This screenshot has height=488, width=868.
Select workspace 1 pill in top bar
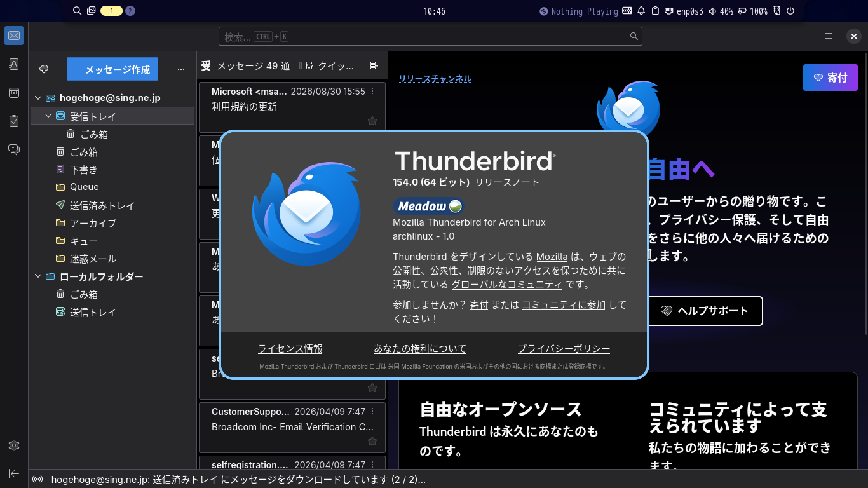pyautogui.click(x=112, y=11)
